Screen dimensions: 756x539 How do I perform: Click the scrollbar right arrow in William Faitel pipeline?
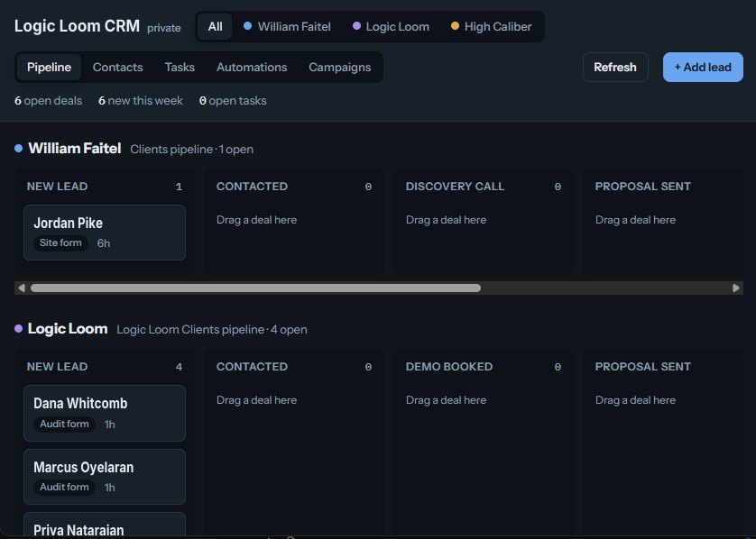point(736,288)
